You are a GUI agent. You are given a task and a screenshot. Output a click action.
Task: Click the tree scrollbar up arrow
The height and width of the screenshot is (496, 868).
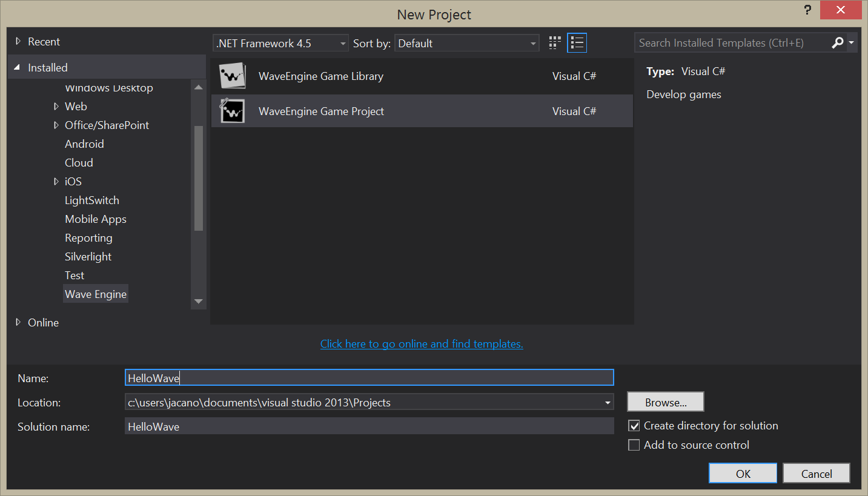coord(199,88)
